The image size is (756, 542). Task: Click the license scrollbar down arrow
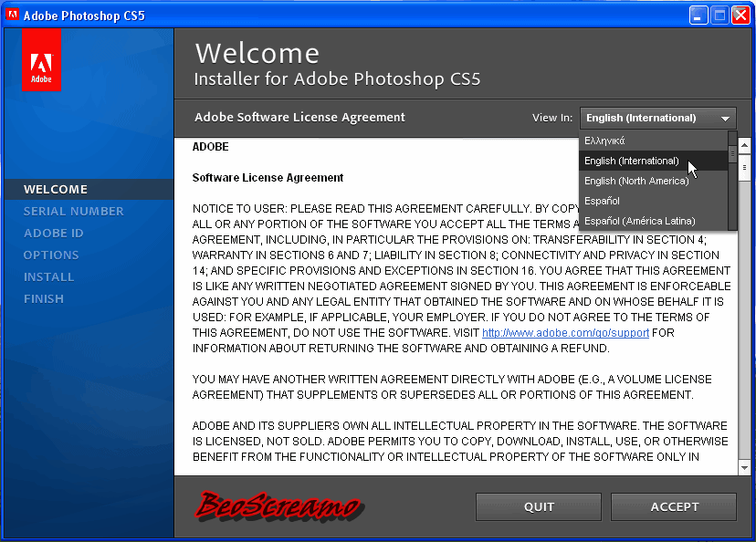[x=744, y=467]
